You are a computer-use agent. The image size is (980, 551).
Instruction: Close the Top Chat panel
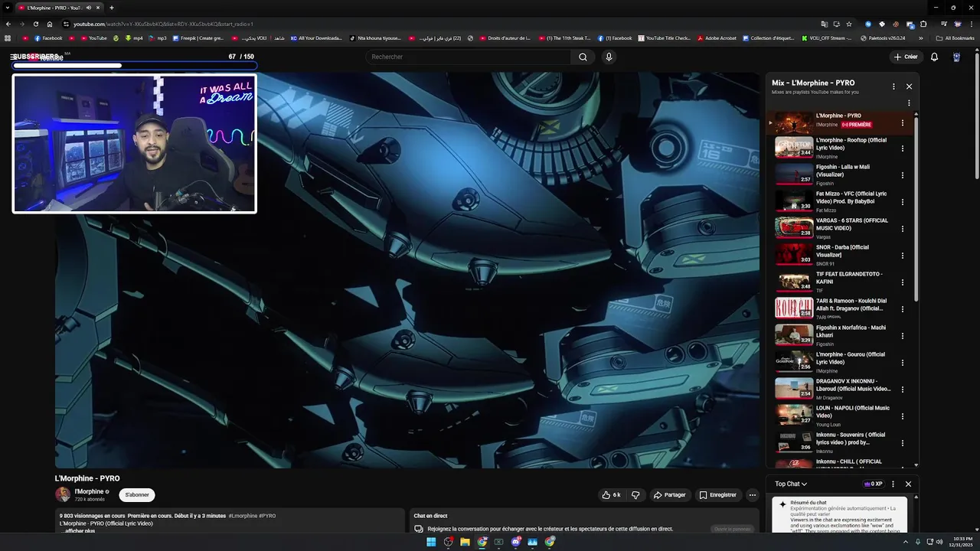click(908, 484)
